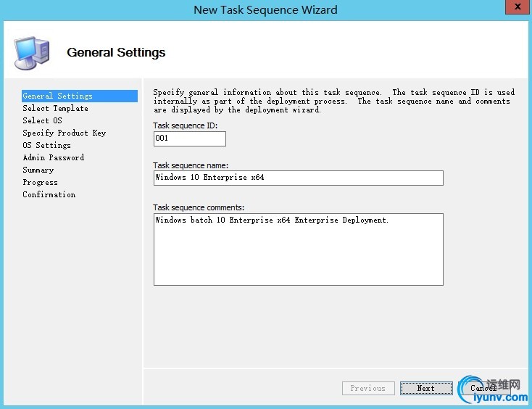This screenshot has height=409, width=532.
Task: Select the Confirmation step in sidebar
Action: pyautogui.click(x=49, y=194)
